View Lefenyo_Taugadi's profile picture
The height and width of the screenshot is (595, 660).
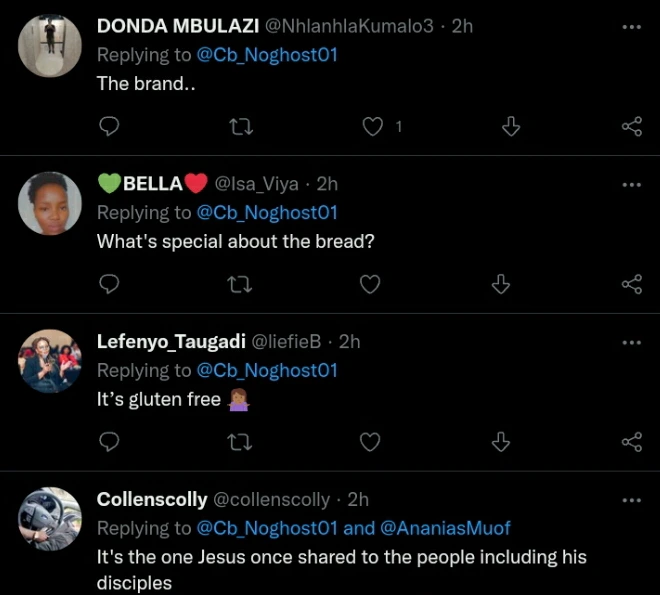(x=50, y=361)
